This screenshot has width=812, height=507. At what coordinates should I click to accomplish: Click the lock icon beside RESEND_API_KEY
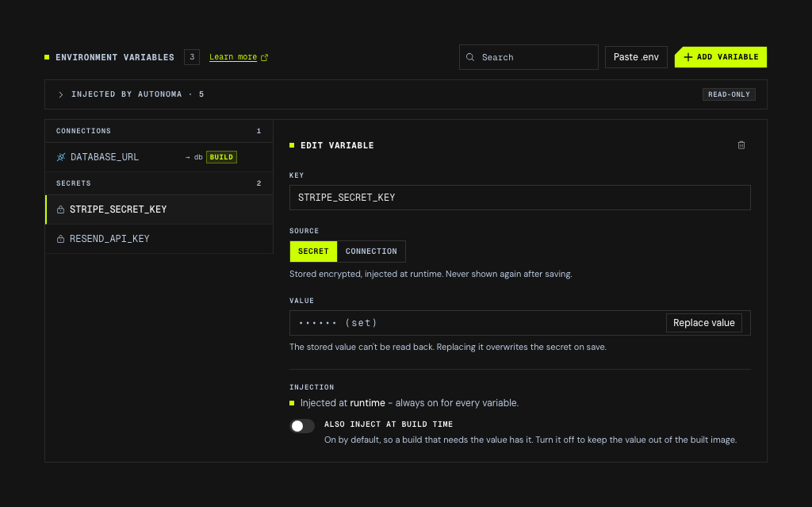tap(60, 239)
